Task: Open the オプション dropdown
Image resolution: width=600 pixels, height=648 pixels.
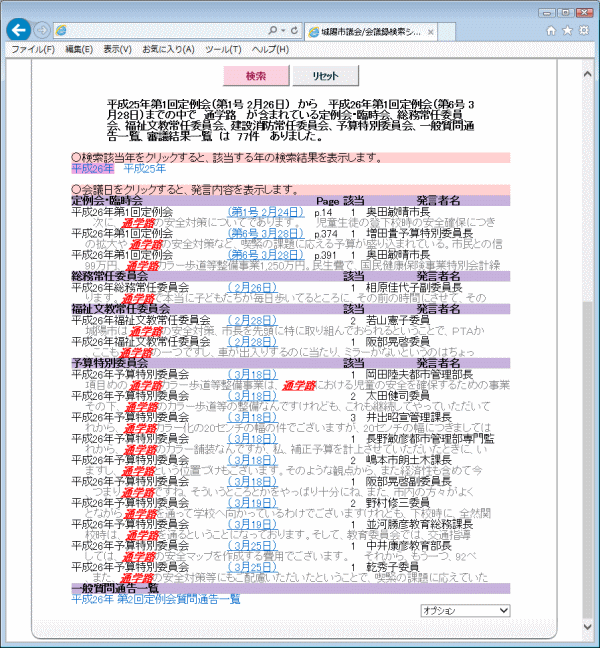Action: pyautogui.click(x=465, y=610)
